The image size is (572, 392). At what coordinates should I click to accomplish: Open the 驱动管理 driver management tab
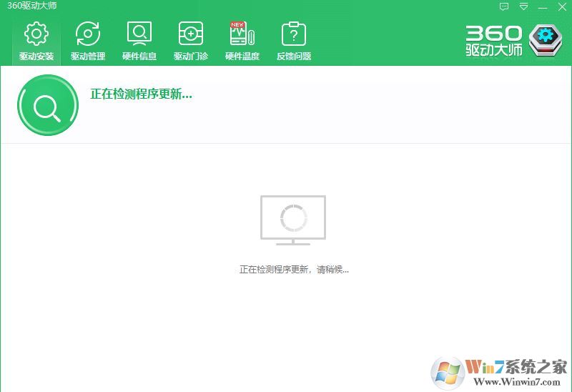tap(88, 41)
